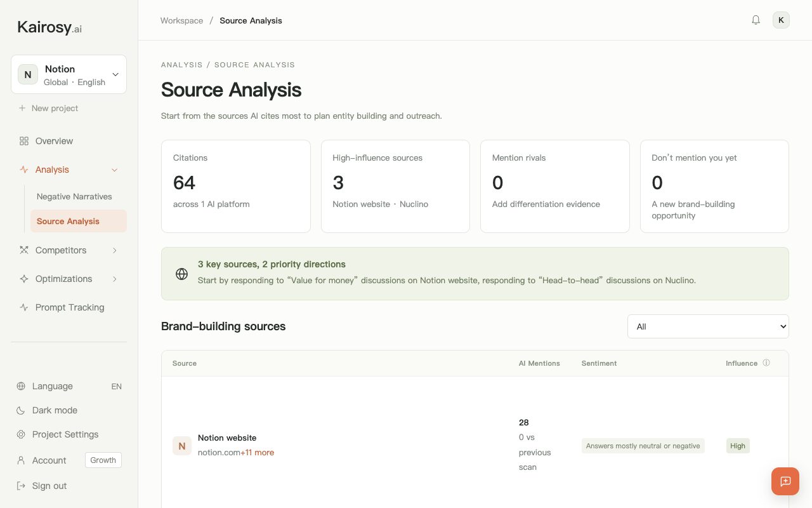Open the All sources filter dropdown
This screenshot has width=812, height=508.
[x=708, y=326]
